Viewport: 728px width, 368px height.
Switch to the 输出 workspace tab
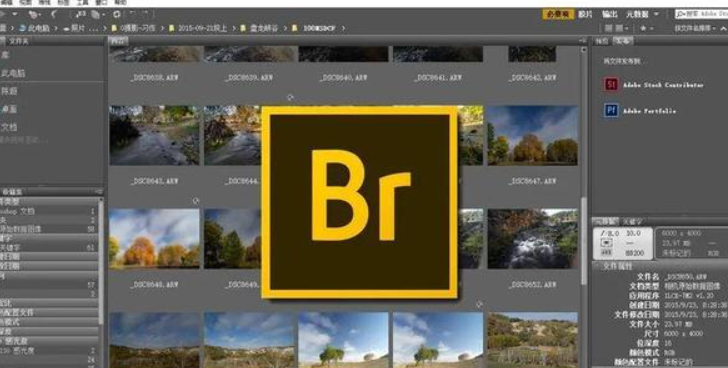(610, 14)
